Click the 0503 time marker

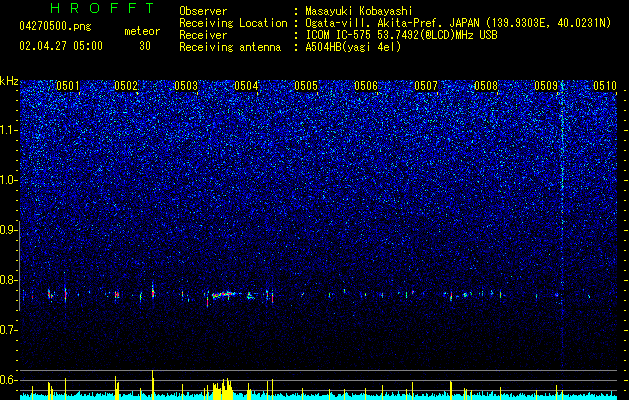[x=186, y=86]
